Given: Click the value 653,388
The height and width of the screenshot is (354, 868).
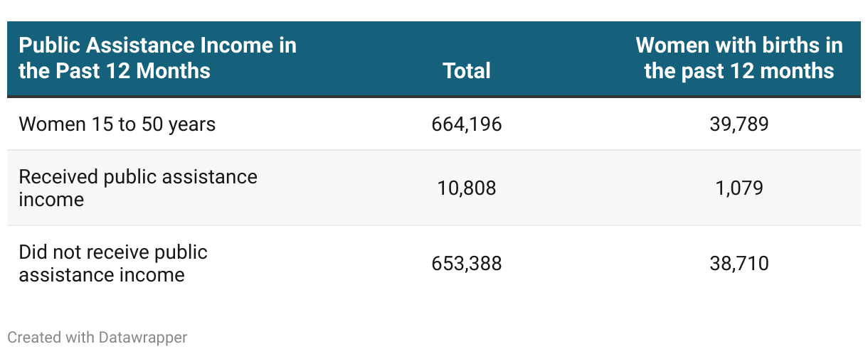Looking at the screenshot, I should (467, 264).
